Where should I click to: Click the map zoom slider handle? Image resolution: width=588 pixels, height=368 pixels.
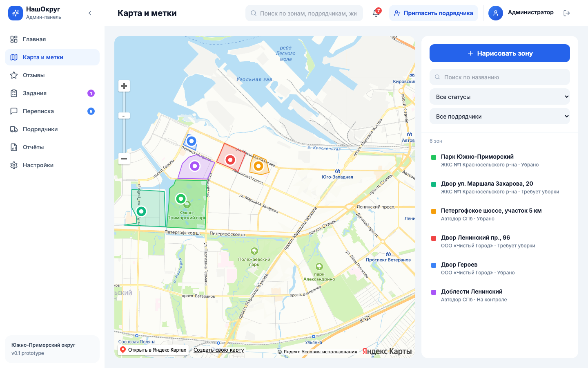coord(124,116)
